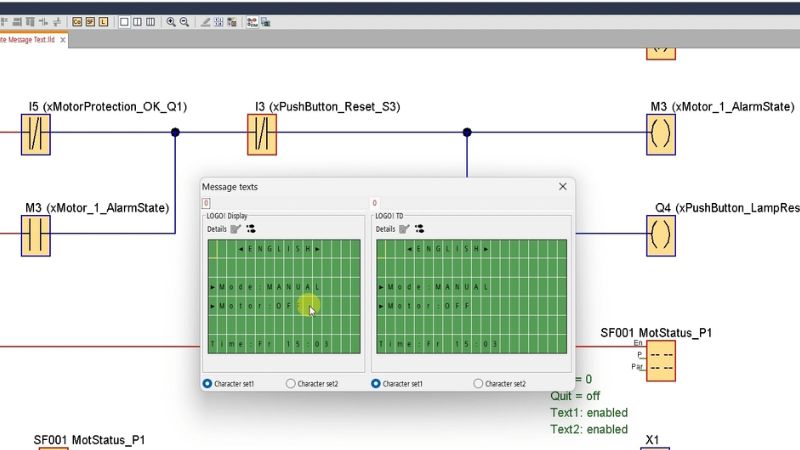Screen dimensions: 800x450
Task: Click Mode: MANUAL line on LOGO! Display screen
Action: [265, 287]
